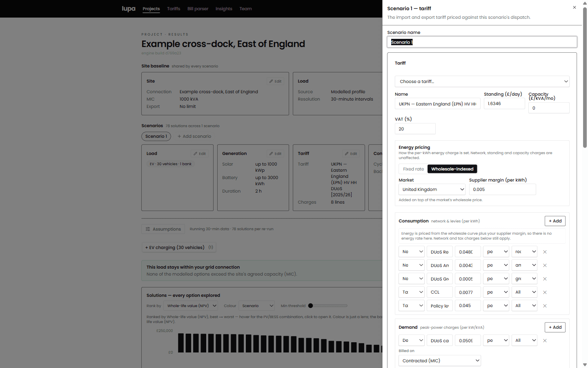
Task: Select Fixed rate energy pricing
Action: coord(413,169)
